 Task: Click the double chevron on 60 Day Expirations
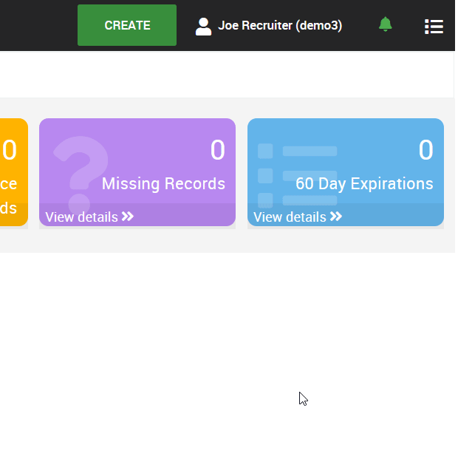[336, 217]
